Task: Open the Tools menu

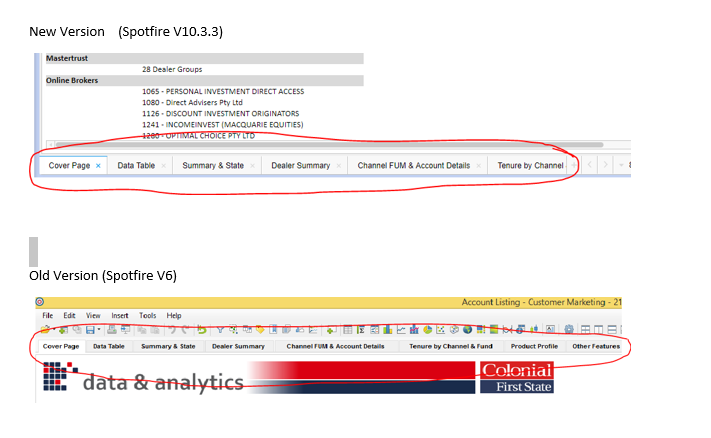Action: [147, 315]
